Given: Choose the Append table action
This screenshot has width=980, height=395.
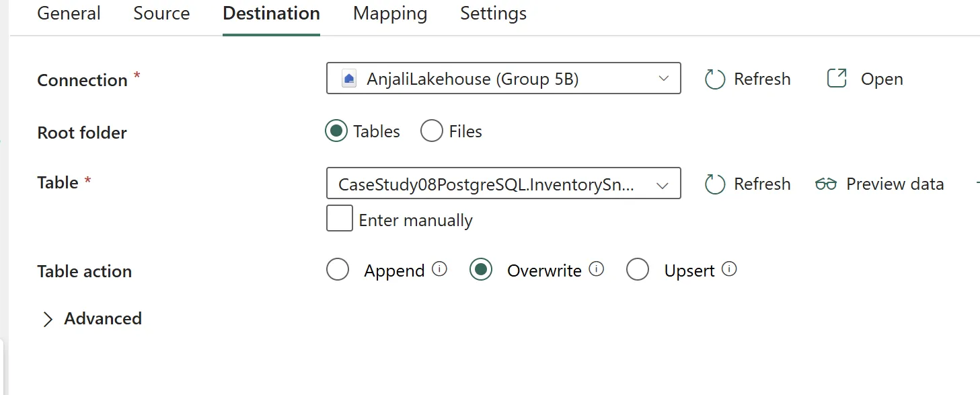Looking at the screenshot, I should 337,270.
